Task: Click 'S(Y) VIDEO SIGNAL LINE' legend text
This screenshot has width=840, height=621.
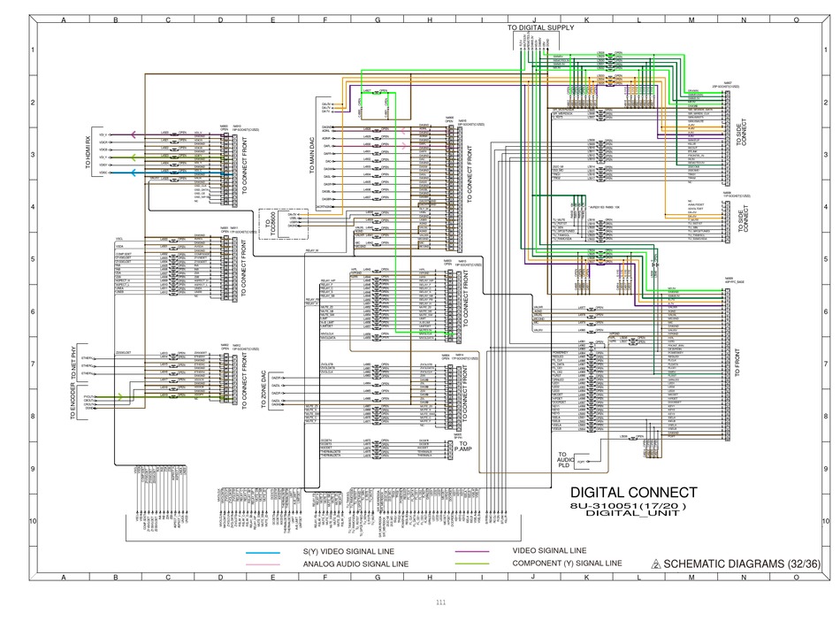Action: point(348,552)
